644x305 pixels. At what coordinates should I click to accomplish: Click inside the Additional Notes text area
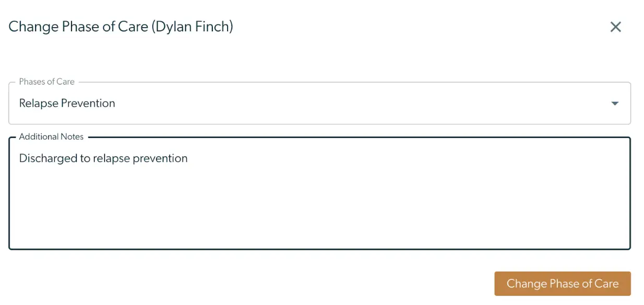[313, 193]
